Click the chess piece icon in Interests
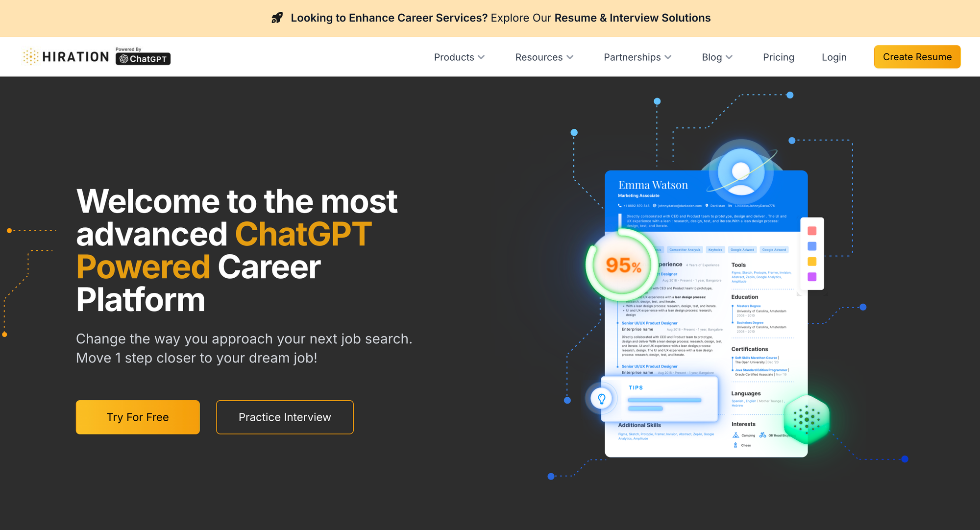The image size is (980, 530). pyautogui.click(x=735, y=445)
